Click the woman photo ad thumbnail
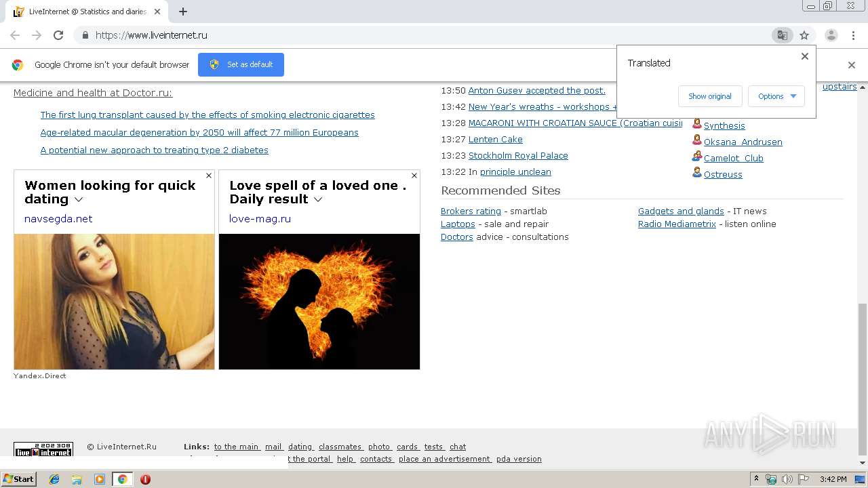The width and height of the screenshot is (868, 488). (114, 302)
